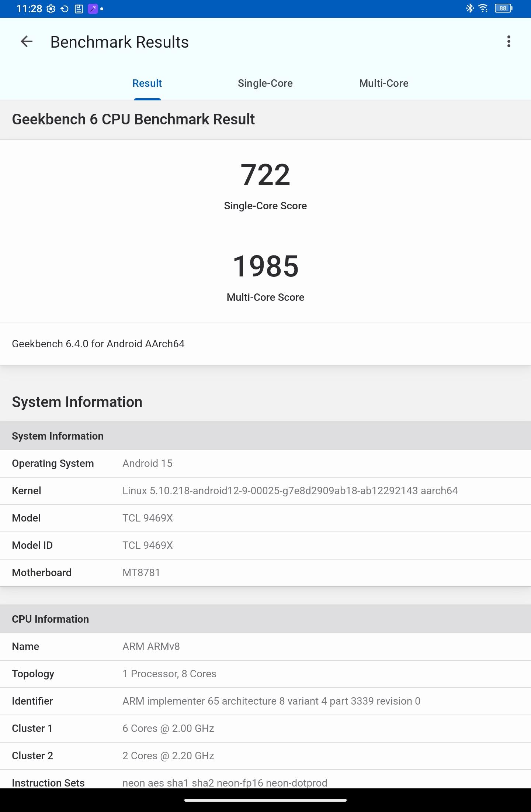Viewport: 531px width, 812px height.
Task: Tap the battery level indicator
Action: pos(503,8)
